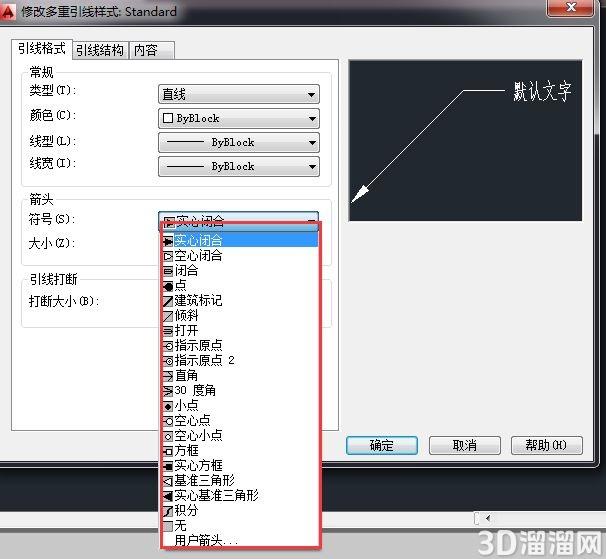Pick the 小点 small dot icon
The image size is (606, 559).
[x=168, y=406]
